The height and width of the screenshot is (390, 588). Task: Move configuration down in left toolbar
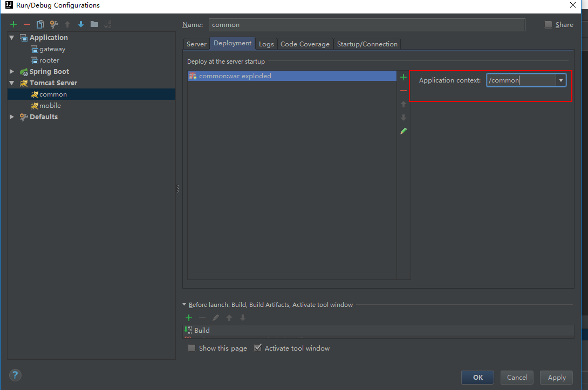click(80, 24)
